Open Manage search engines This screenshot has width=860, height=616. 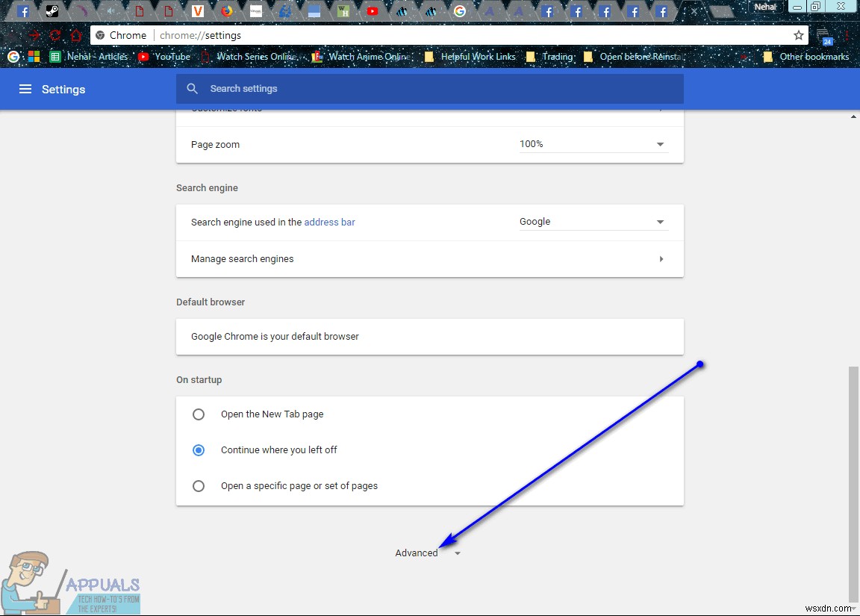(429, 259)
